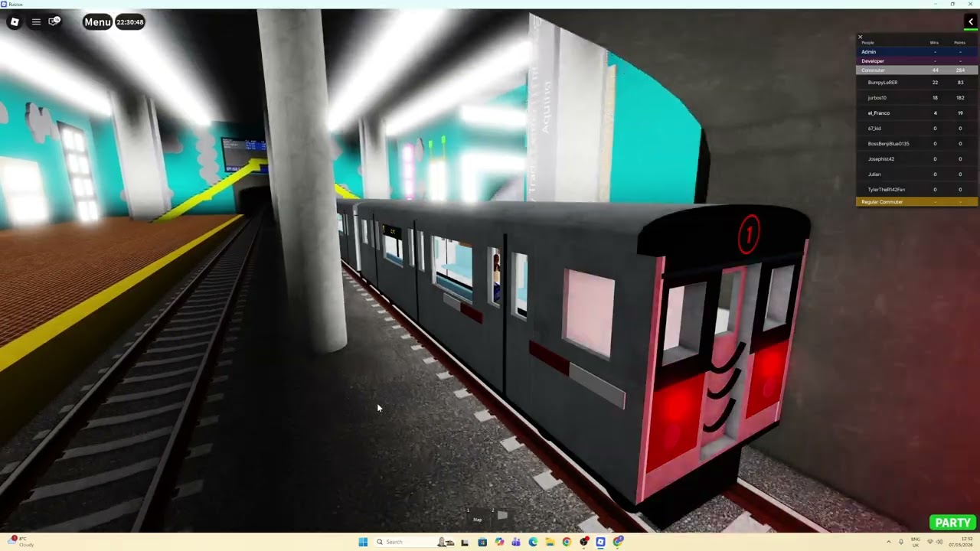Select player Julian in leaderboard
The image size is (980, 551).
point(916,174)
